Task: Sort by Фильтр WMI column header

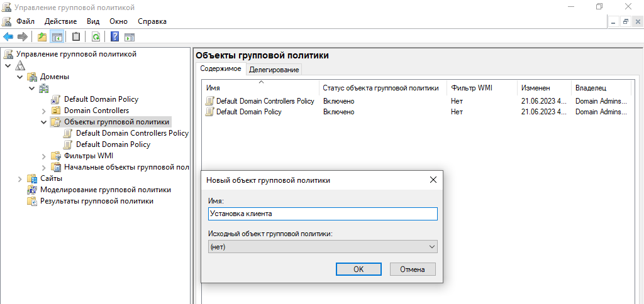Action: click(x=482, y=88)
